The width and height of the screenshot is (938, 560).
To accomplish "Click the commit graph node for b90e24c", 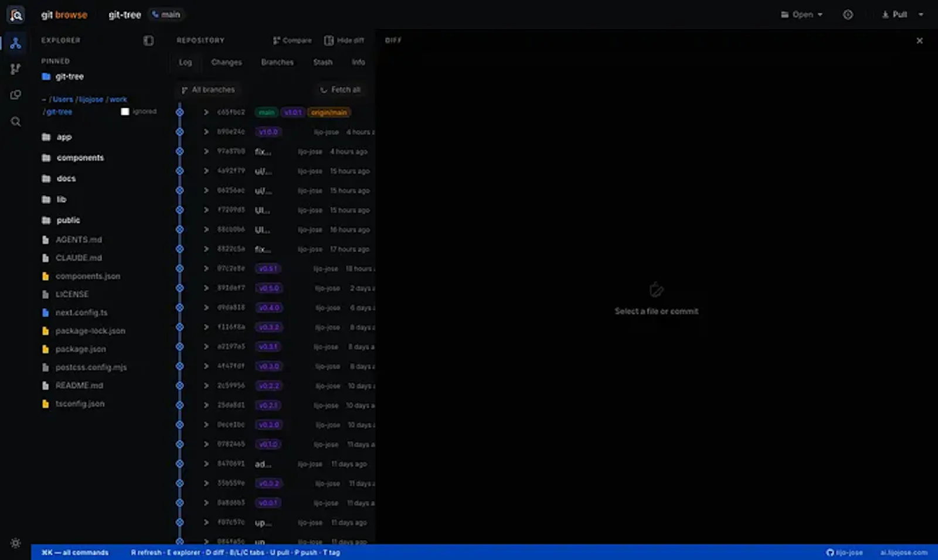I will [x=180, y=132].
